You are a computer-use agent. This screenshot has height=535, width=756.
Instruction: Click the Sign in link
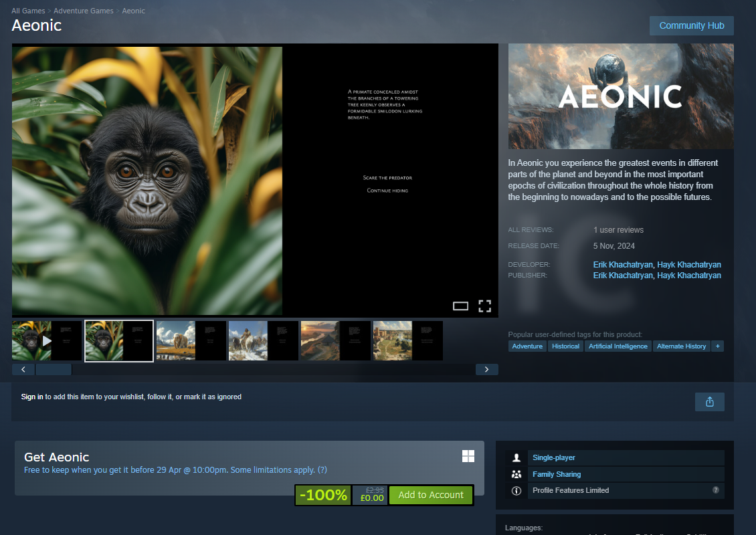[x=32, y=397]
